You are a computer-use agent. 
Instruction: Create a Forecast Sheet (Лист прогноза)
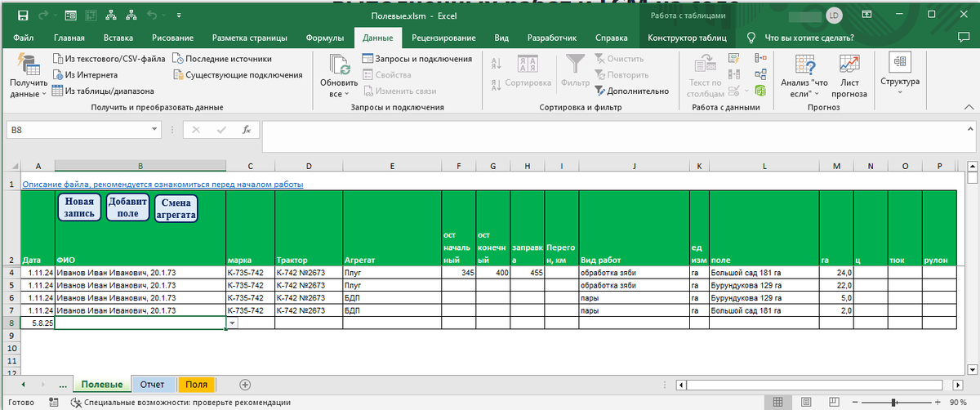click(849, 75)
